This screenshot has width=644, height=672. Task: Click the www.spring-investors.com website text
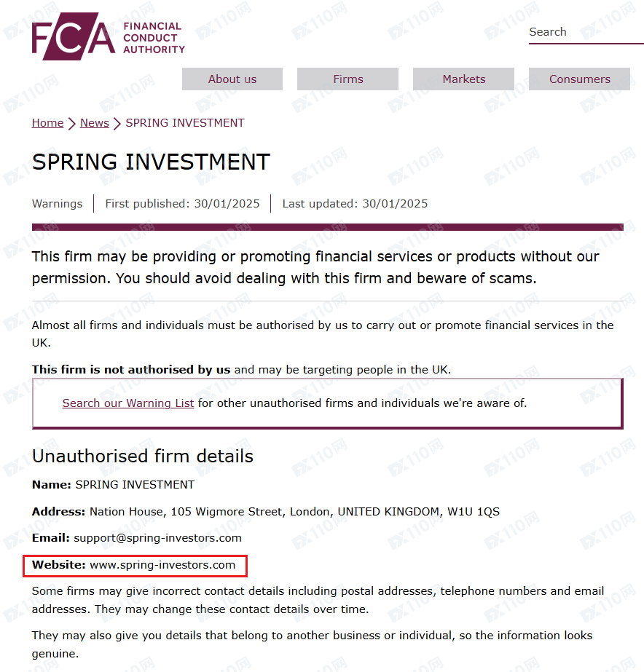(x=162, y=565)
